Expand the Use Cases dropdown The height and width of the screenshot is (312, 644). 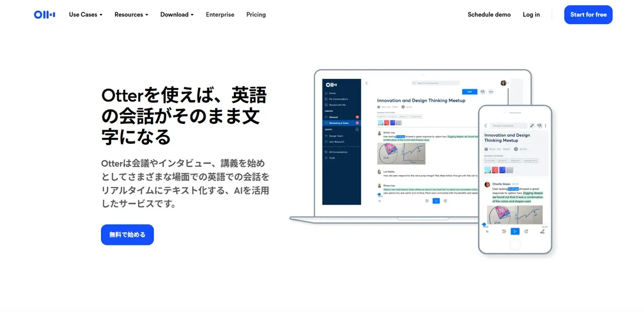click(x=85, y=14)
